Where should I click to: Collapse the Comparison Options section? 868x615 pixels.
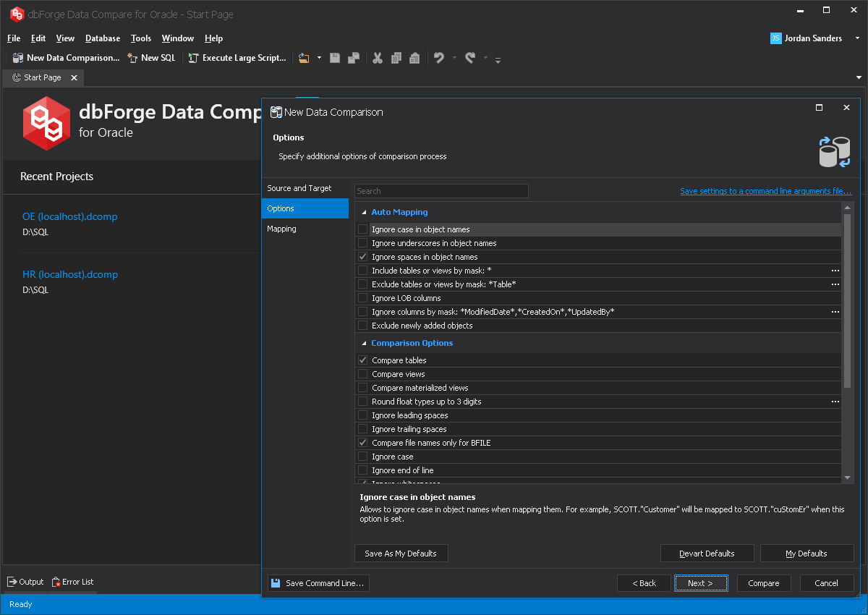363,343
